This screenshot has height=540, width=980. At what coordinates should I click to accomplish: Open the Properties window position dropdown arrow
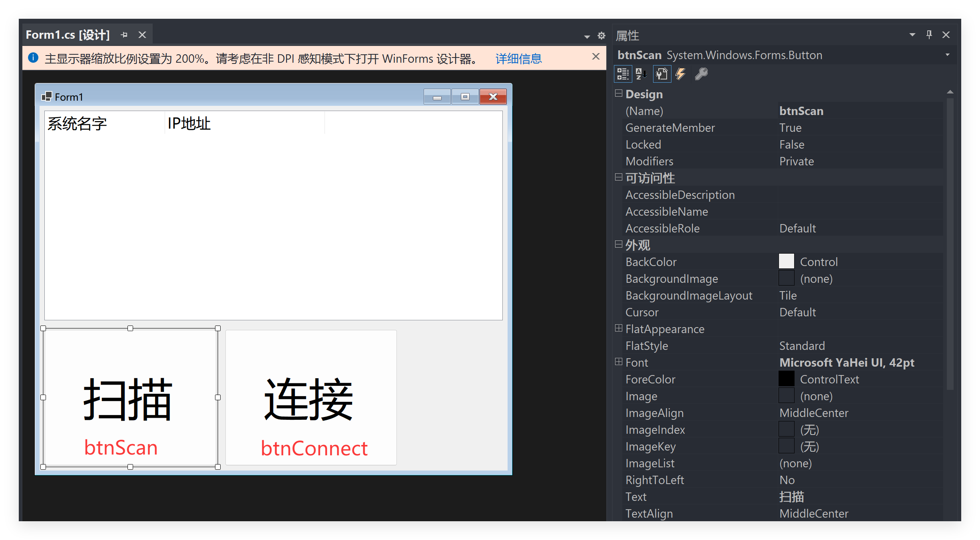click(912, 35)
